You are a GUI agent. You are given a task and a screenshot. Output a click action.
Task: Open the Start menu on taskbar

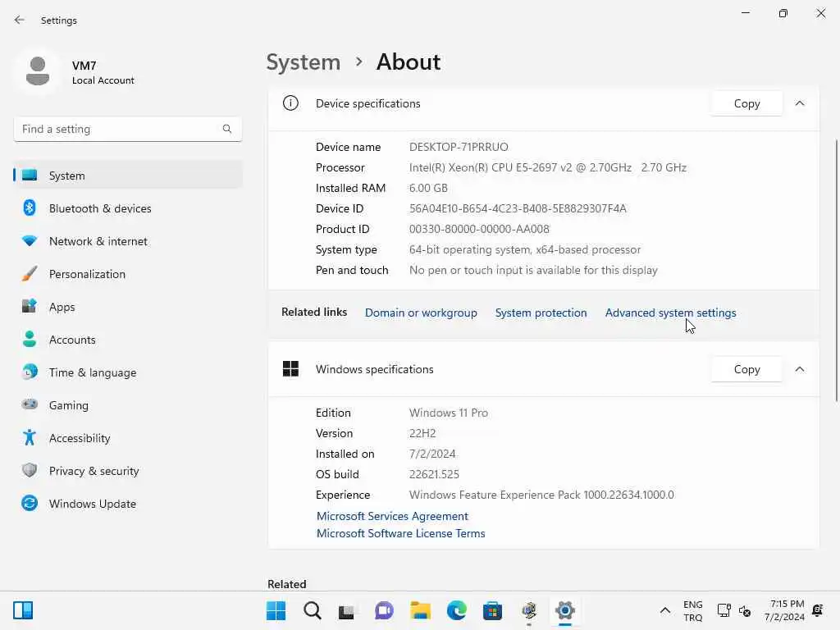point(276,610)
